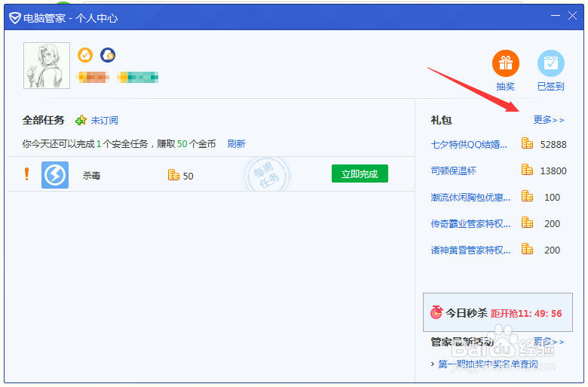Open the 传奇霸业管家特权... gift link
Screen dimensions: 588x387
coord(470,224)
